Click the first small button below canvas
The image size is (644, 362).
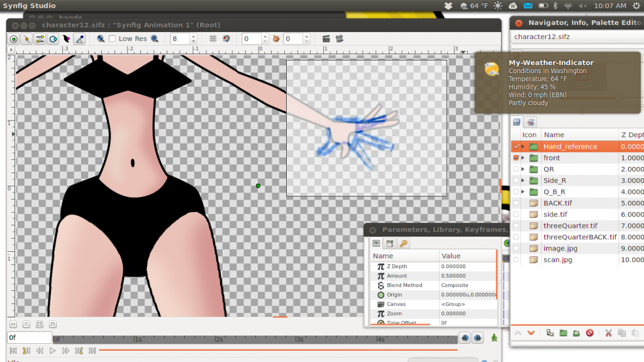click(13, 325)
